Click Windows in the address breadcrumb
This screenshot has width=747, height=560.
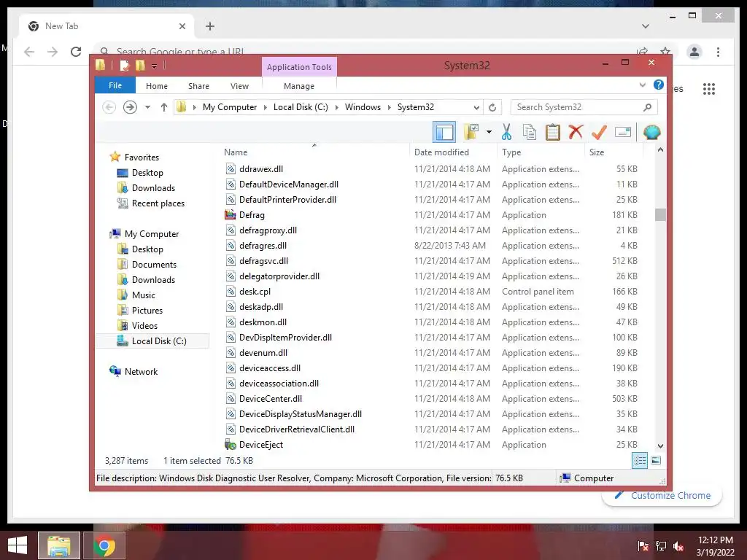363,107
